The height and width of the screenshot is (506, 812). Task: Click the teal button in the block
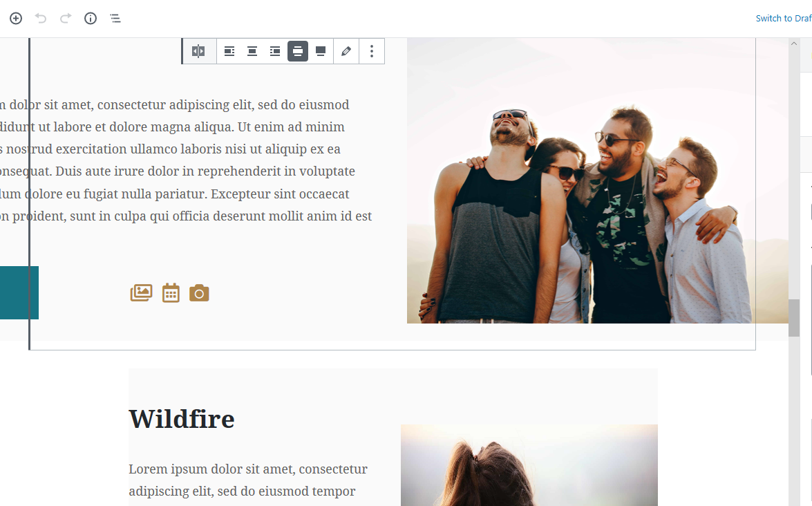[x=19, y=292]
